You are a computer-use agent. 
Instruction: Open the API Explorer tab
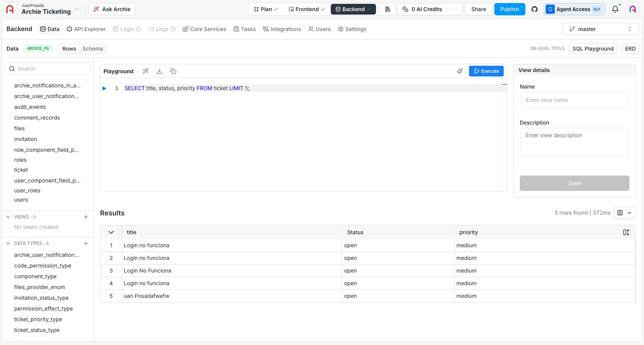(86, 29)
